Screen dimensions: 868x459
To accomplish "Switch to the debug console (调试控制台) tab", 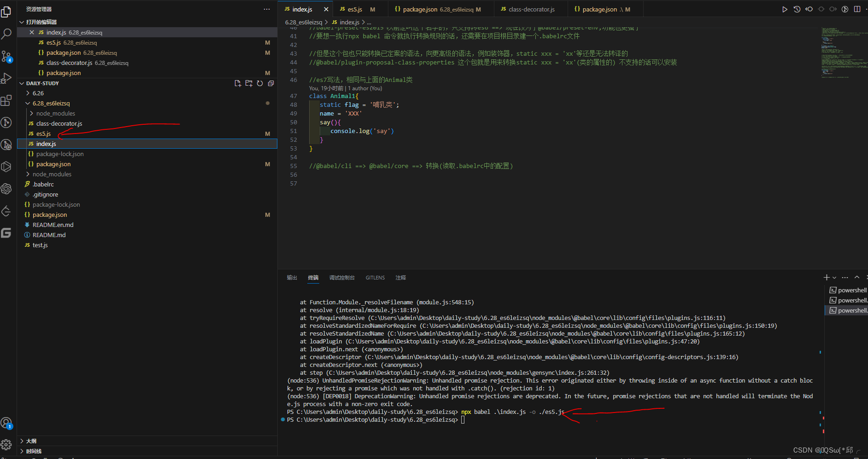I will point(342,278).
